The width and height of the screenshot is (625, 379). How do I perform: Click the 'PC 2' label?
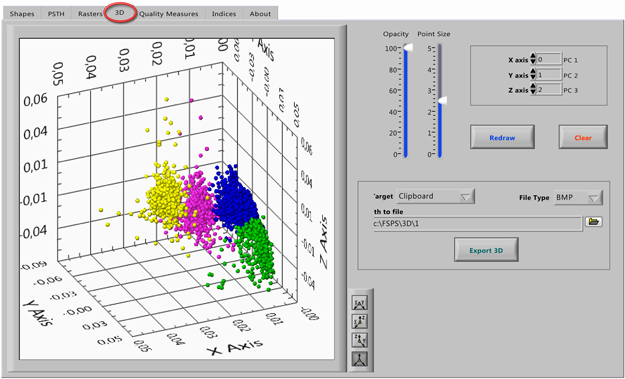[x=570, y=76]
